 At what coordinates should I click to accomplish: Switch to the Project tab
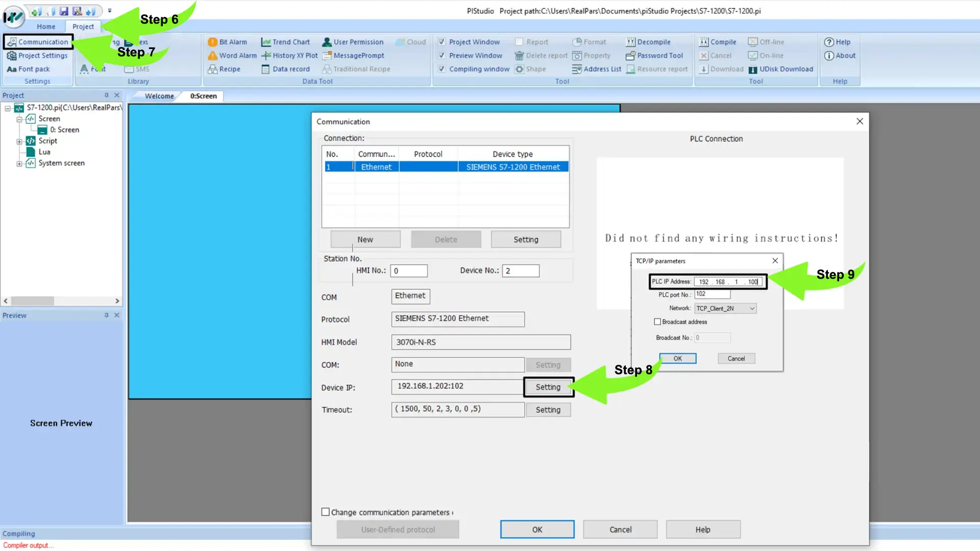click(83, 26)
